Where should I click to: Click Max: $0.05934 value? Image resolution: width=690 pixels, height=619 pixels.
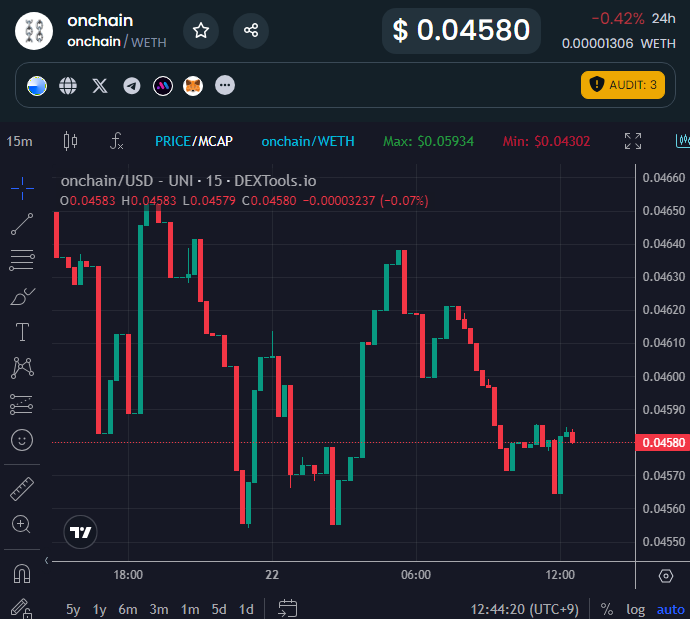(x=428, y=141)
